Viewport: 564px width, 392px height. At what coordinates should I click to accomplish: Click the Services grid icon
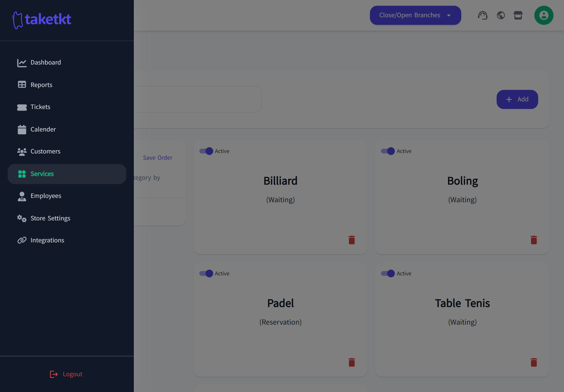pos(22,174)
